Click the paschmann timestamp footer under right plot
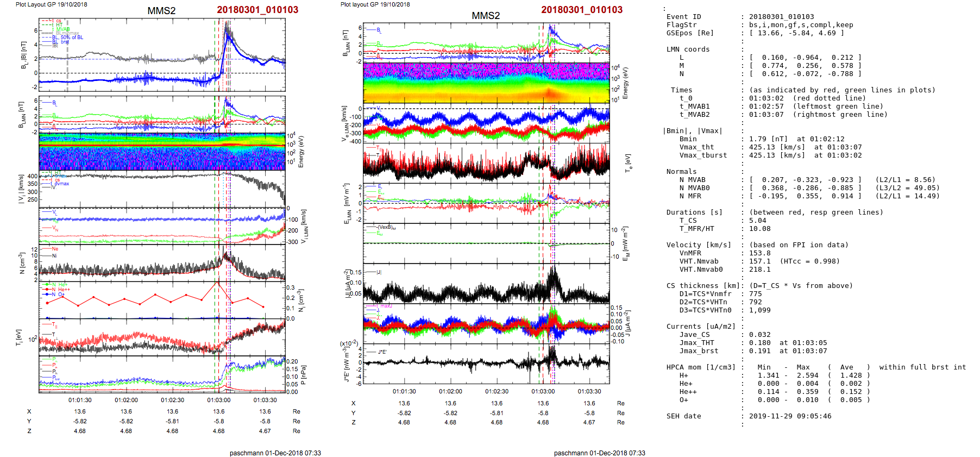The width and height of the screenshot is (980, 457). tap(599, 453)
